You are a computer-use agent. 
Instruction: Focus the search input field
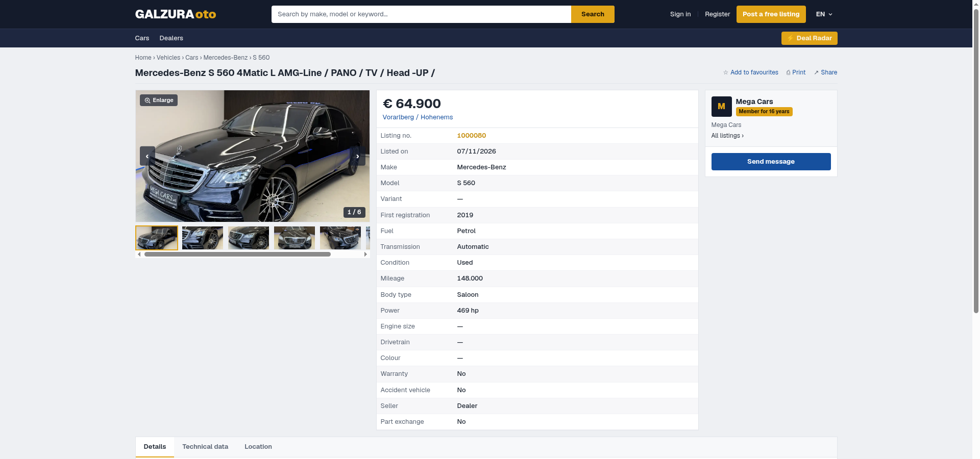tap(421, 14)
